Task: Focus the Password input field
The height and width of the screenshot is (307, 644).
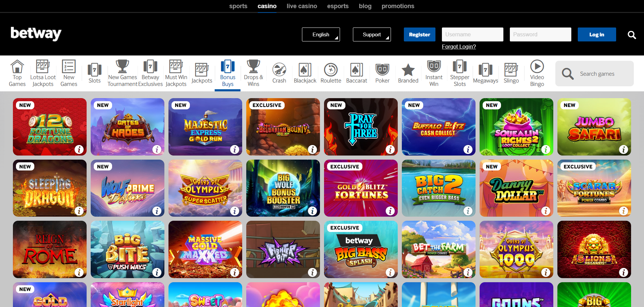Action: coord(540,35)
